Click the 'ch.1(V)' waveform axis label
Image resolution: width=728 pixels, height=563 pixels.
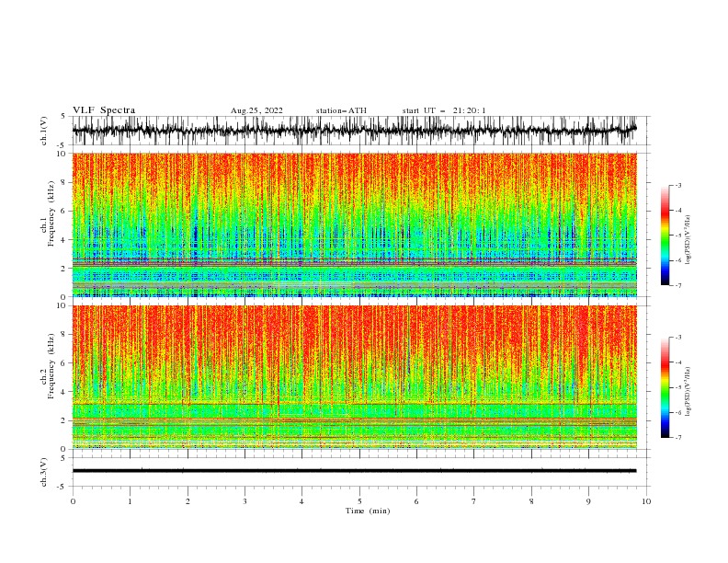pyautogui.click(x=44, y=131)
